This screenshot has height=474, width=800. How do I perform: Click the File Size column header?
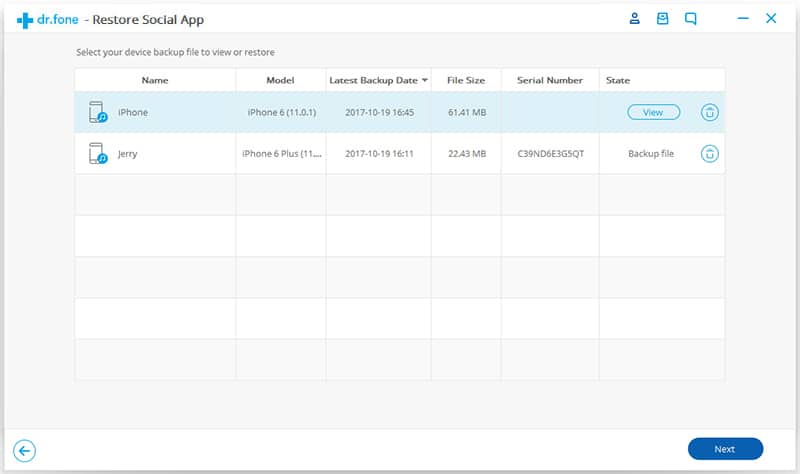pyautogui.click(x=466, y=80)
